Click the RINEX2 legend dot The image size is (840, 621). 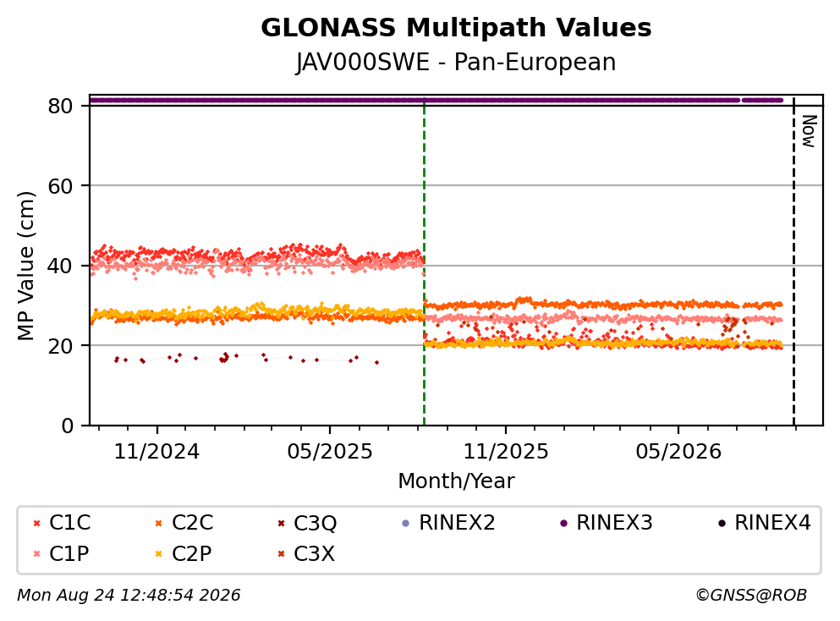pyautogui.click(x=405, y=524)
